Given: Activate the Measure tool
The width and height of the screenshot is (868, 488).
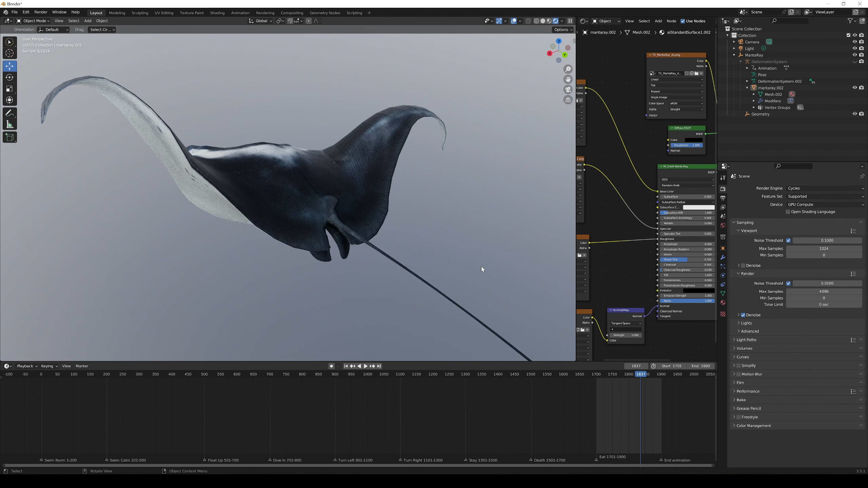Looking at the screenshot, I should (x=9, y=125).
